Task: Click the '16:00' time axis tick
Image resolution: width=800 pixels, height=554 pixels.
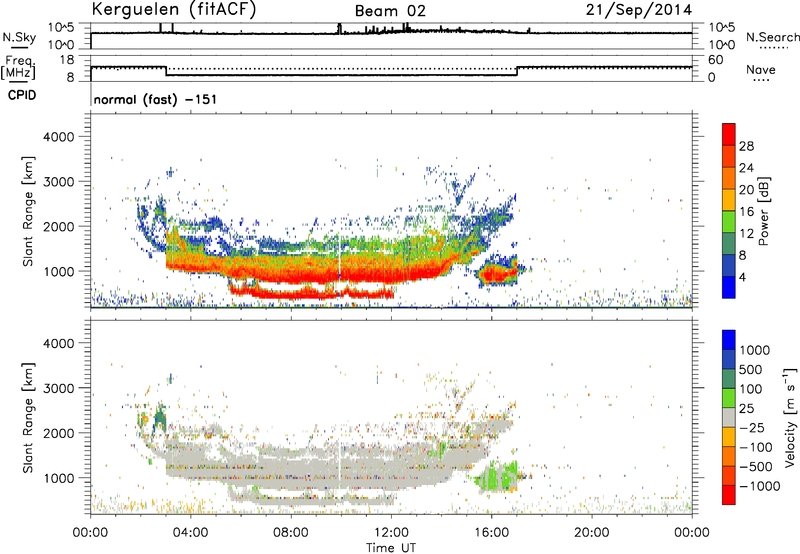Action: coord(491,533)
